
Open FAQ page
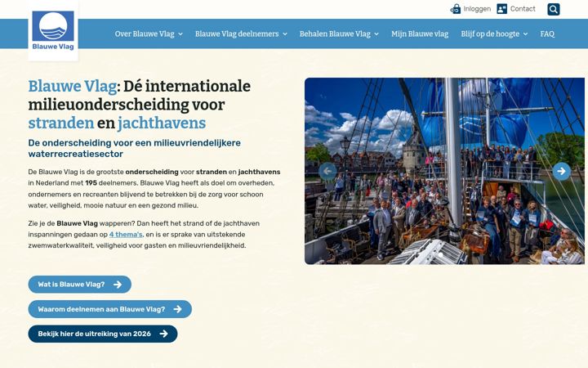tap(547, 34)
